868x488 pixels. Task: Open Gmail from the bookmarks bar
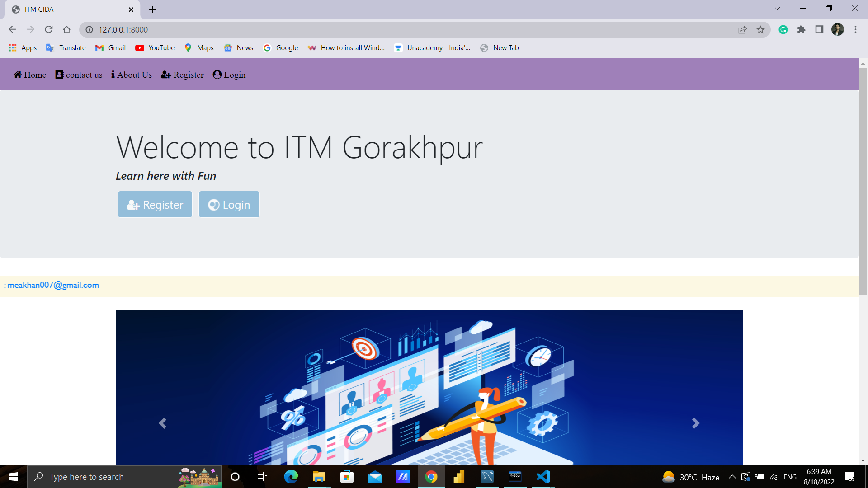click(110, 47)
